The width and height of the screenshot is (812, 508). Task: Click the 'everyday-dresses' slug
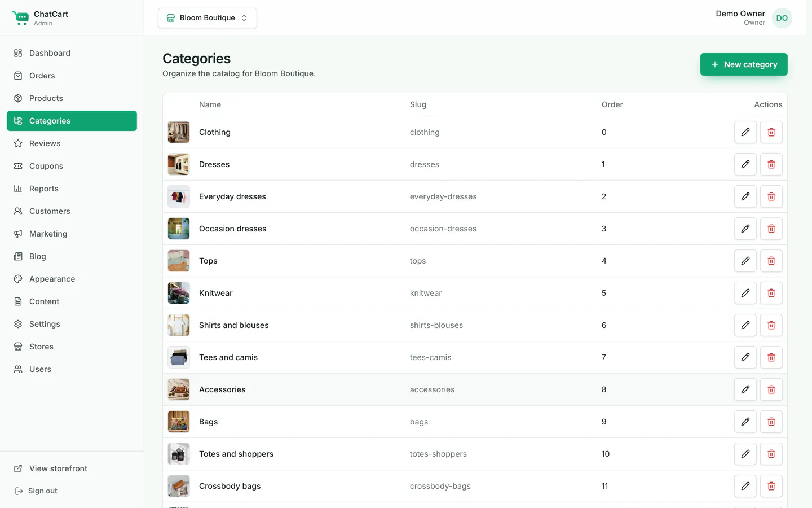pyautogui.click(x=443, y=196)
